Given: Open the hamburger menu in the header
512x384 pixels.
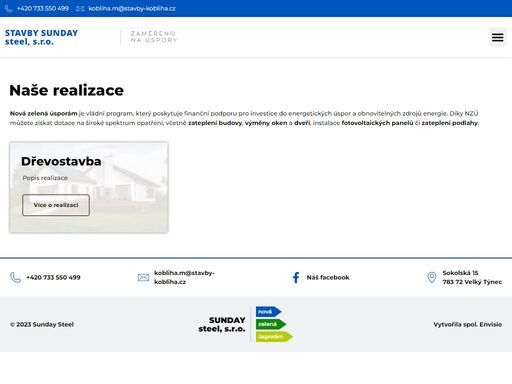Looking at the screenshot, I should 497,37.
